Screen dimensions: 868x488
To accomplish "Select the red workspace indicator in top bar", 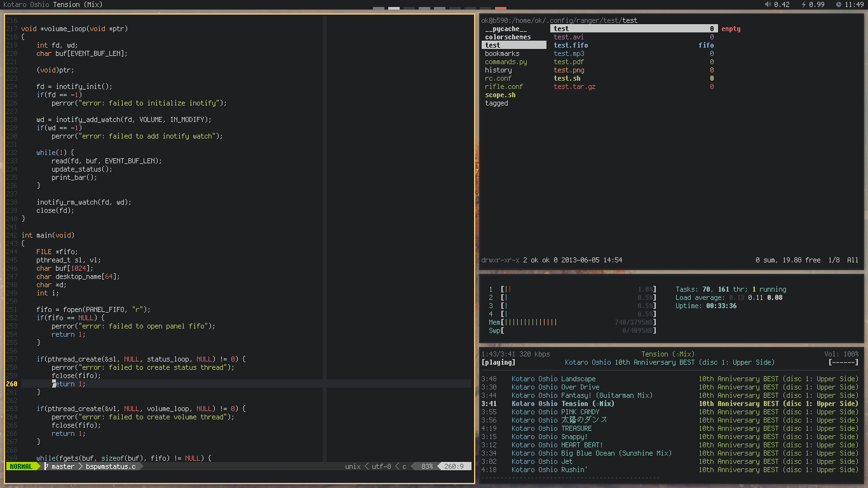I will coord(501,8).
